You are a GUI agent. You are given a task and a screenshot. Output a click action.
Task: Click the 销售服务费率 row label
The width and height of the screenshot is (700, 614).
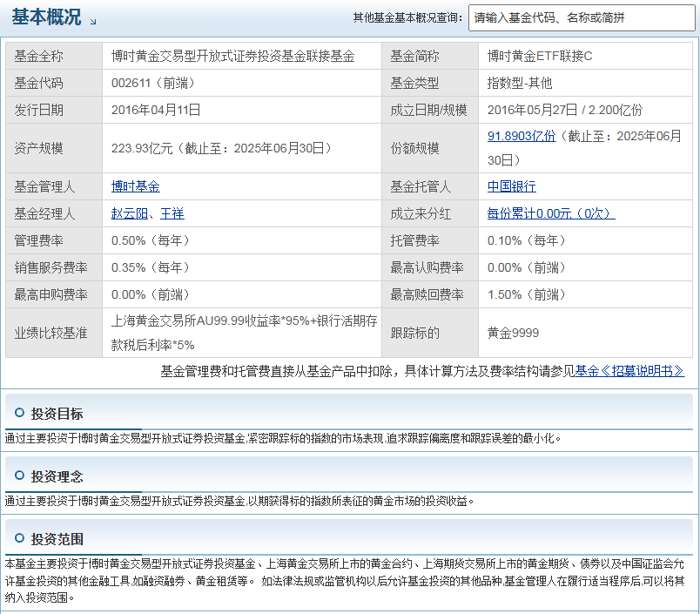coord(50,268)
